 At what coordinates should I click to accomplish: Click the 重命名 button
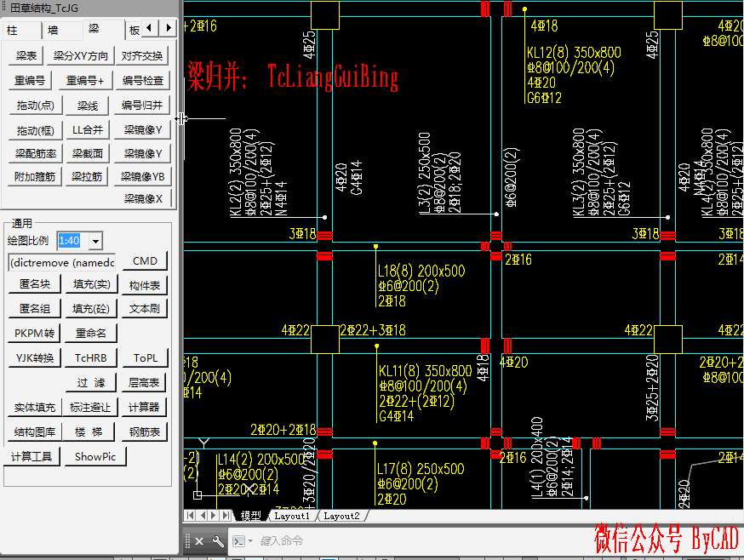click(90, 334)
